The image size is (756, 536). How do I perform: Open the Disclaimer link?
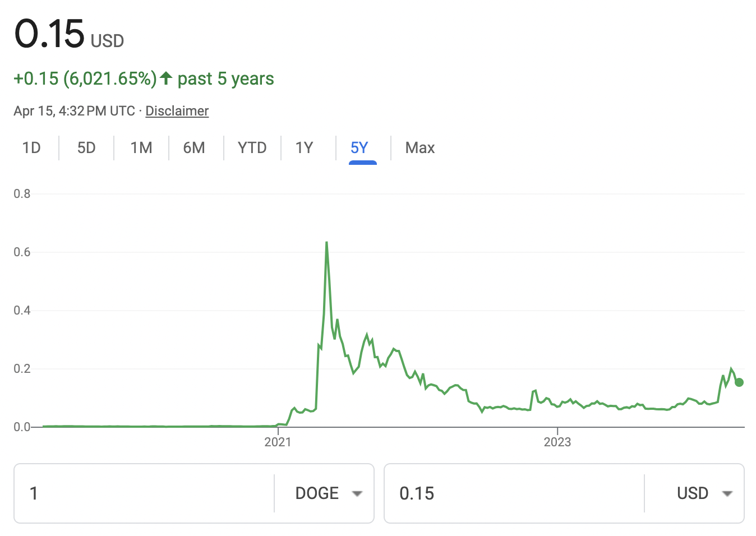pyautogui.click(x=177, y=111)
